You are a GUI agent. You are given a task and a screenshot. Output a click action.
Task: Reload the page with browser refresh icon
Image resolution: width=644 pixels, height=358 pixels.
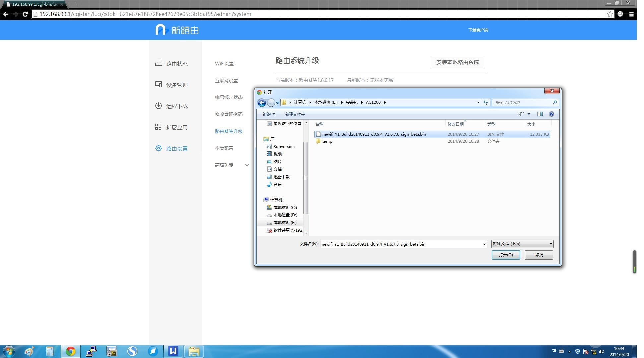click(25, 14)
